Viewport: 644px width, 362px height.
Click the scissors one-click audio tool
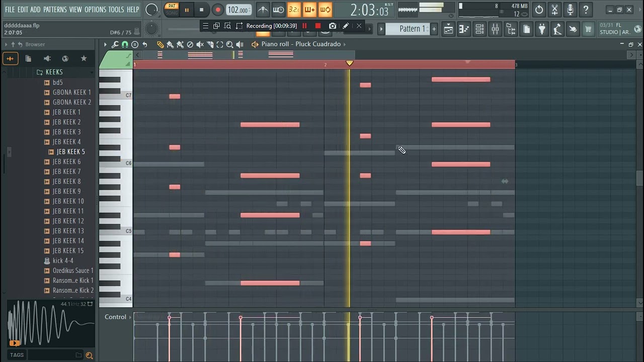554,10
